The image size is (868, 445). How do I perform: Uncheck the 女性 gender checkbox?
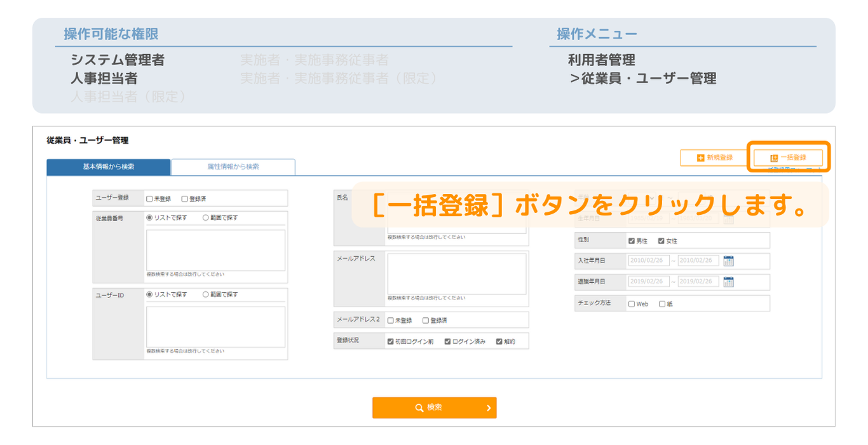pyautogui.click(x=661, y=241)
